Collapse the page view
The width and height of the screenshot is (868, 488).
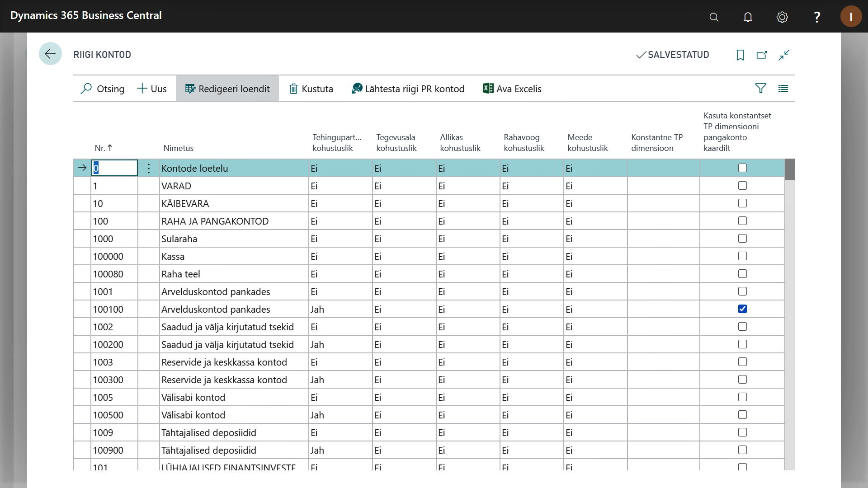(784, 55)
